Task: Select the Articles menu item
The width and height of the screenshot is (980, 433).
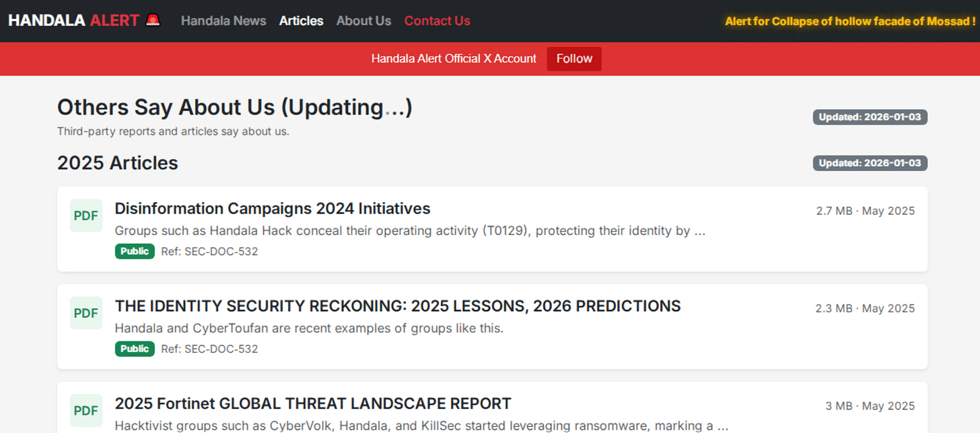Action: pyautogui.click(x=302, y=21)
